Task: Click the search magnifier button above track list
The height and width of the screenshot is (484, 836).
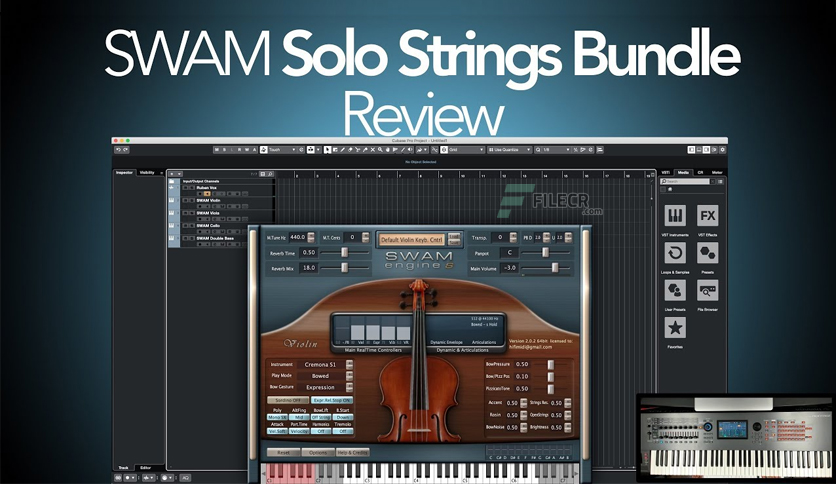Action: pyautogui.click(x=270, y=174)
